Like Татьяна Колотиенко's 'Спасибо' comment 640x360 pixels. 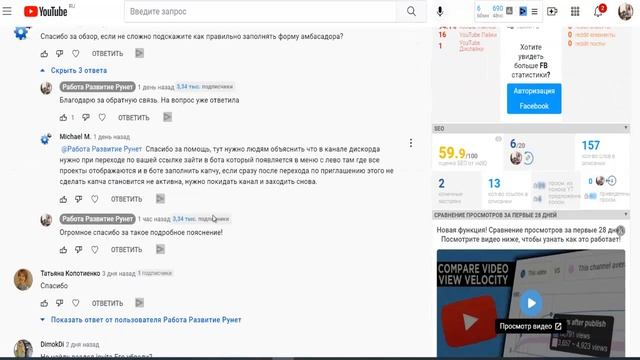point(44,303)
